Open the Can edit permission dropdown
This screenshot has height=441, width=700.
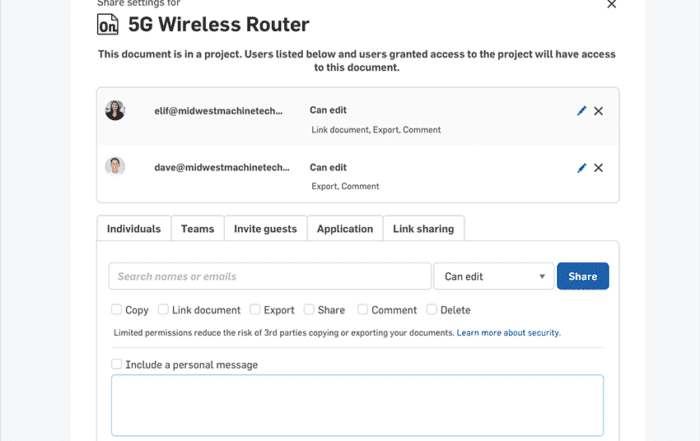pyautogui.click(x=494, y=276)
